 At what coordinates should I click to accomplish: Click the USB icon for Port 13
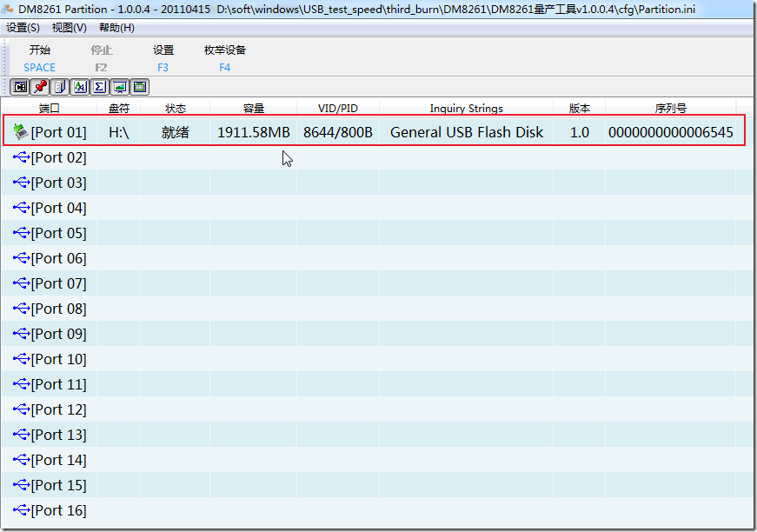click(21, 435)
